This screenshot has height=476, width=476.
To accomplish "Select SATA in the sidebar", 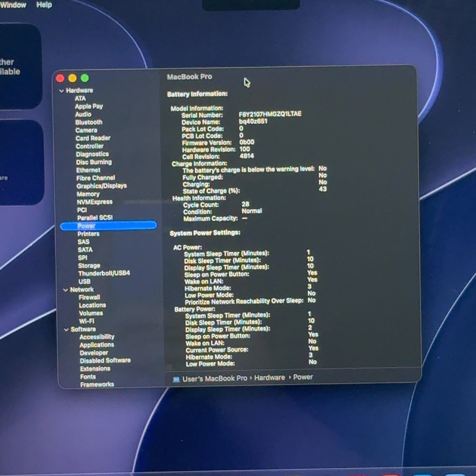I will [x=85, y=250].
